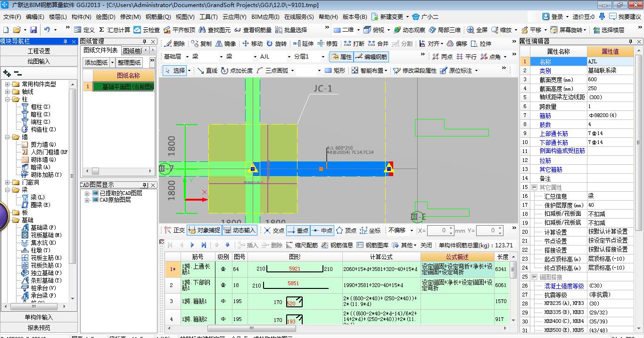
Task: Click 平齐板顶 tool
Action: [x=179, y=30]
